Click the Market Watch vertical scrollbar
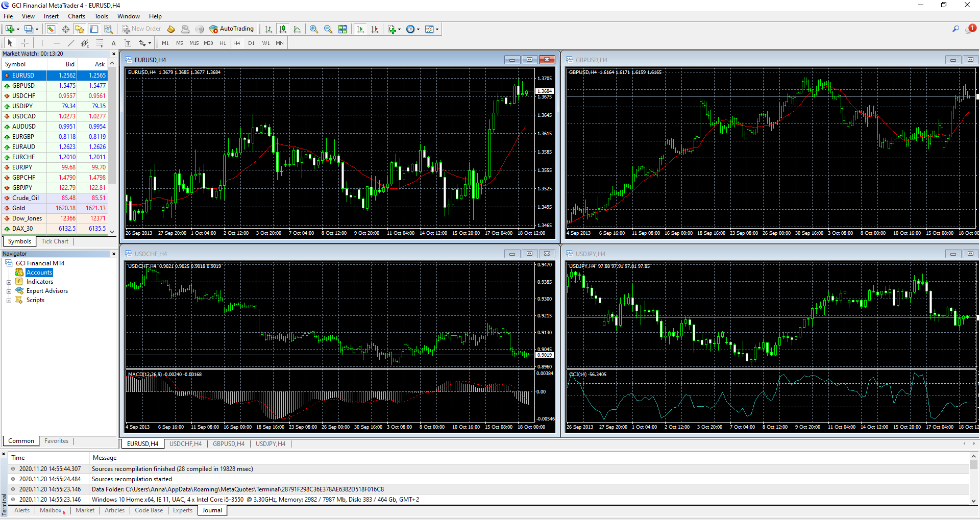This screenshot has height=520, width=980. click(112, 126)
